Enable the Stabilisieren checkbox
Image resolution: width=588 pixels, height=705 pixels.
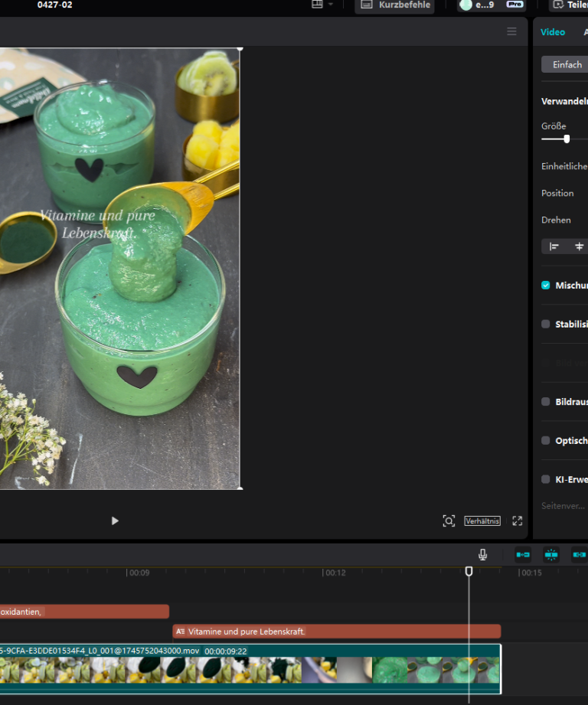point(546,324)
